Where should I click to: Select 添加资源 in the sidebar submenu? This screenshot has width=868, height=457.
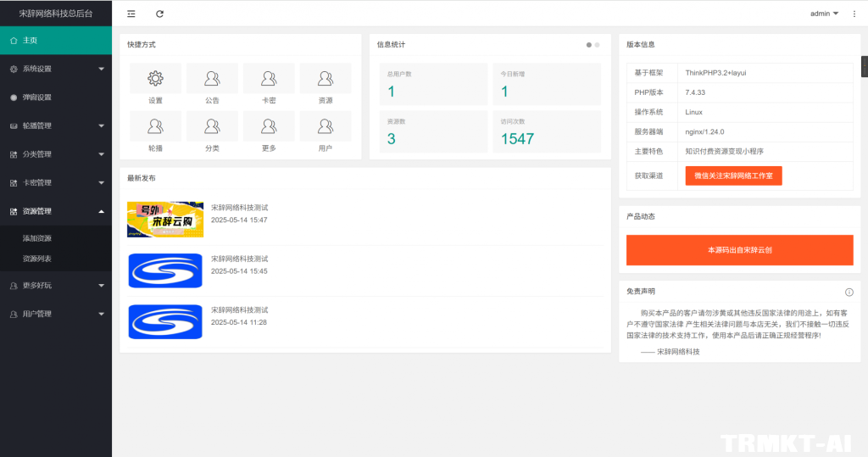pos(37,238)
